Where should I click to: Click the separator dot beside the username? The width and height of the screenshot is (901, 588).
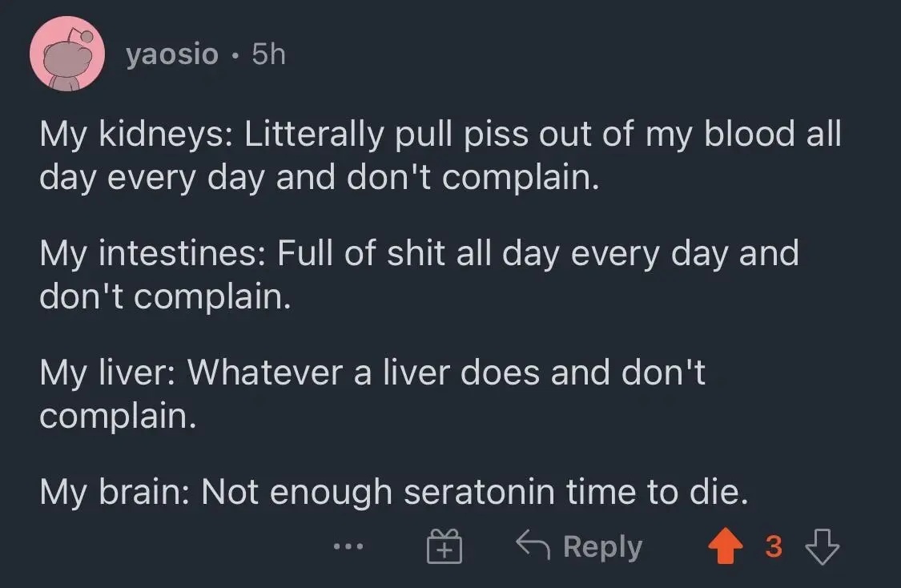(x=235, y=55)
